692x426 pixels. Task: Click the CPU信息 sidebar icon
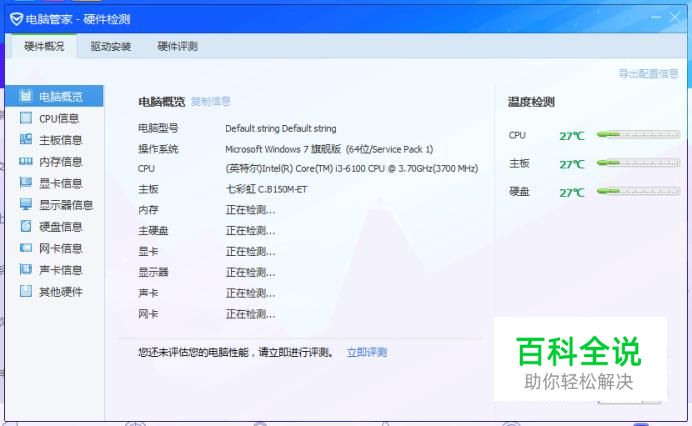pos(26,118)
